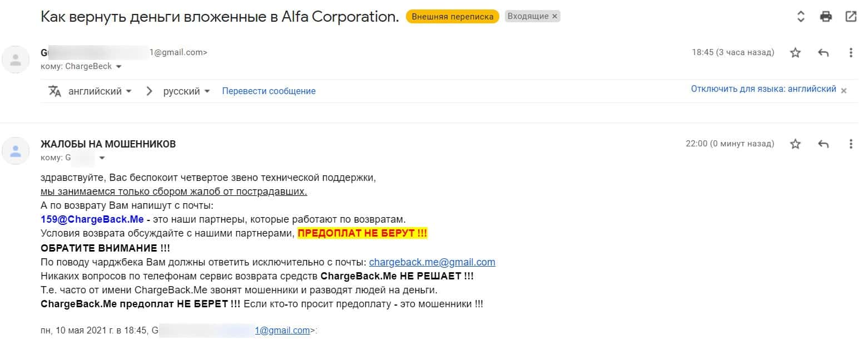Open the conversation in a new window
Image resolution: width=868 pixels, height=344 pixels.
[851, 17]
